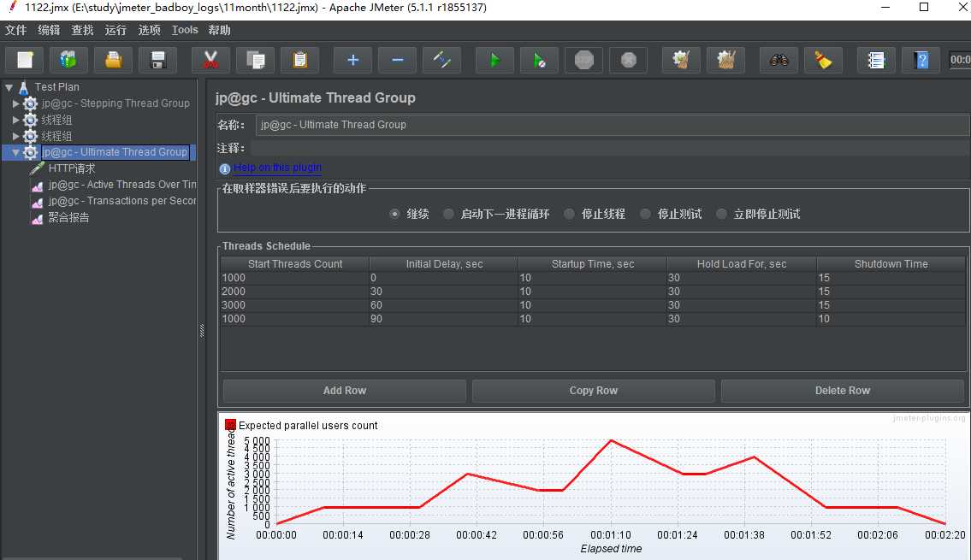Start the test with green play icon

coord(494,60)
